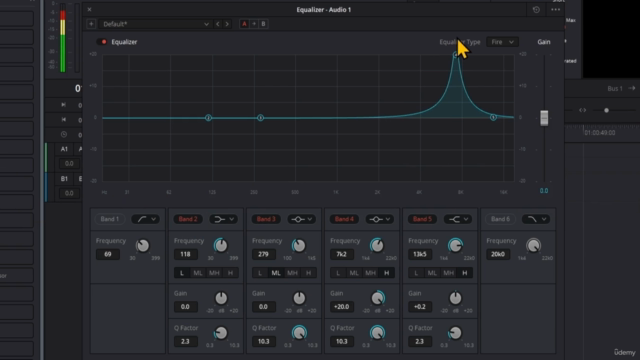Edit Band 5 gain field +0.2

point(420,307)
